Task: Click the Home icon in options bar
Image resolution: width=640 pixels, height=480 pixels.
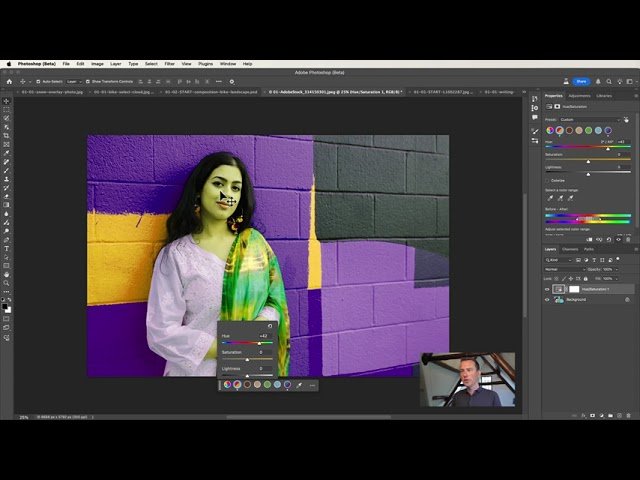Action: pos(9,82)
